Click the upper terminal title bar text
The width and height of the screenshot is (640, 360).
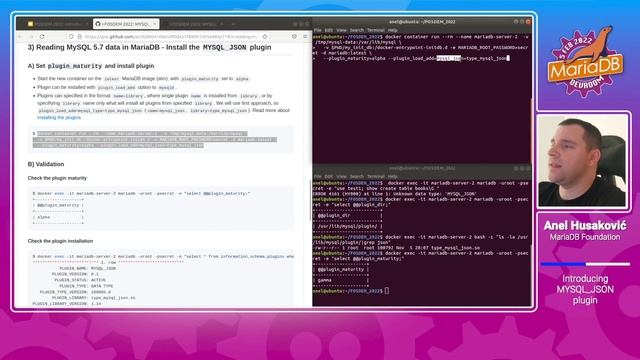pyautogui.click(x=422, y=22)
